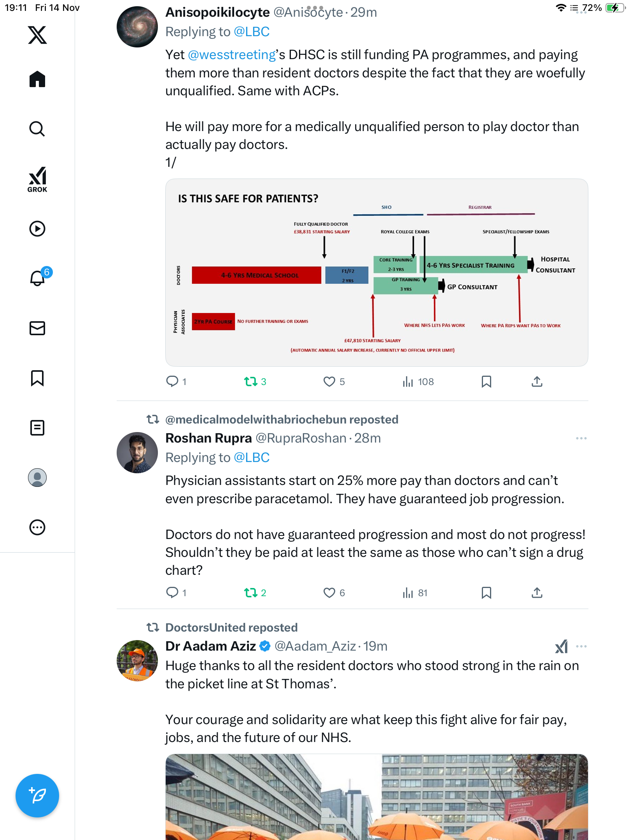Bookmark Anisopoikilocyte's post
Image resolution: width=630 pixels, height=840 pixels.
pos(486,381)
